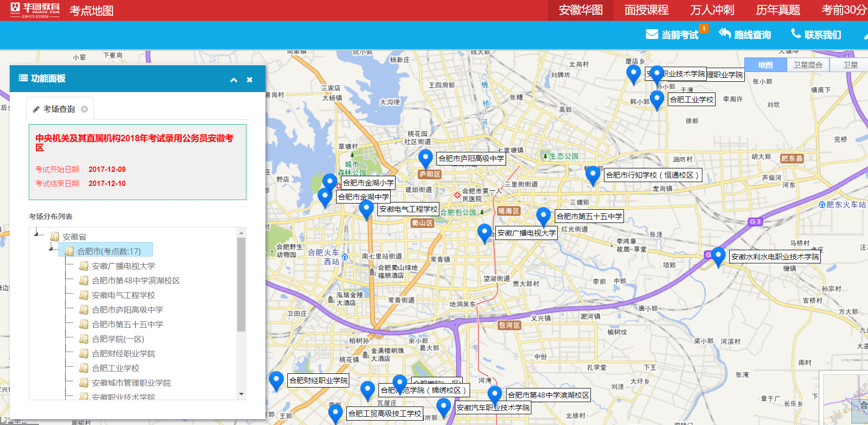
Task: Select 合肥工业学校 in the list
Action: pyautogui.click(x=116, y=368)
